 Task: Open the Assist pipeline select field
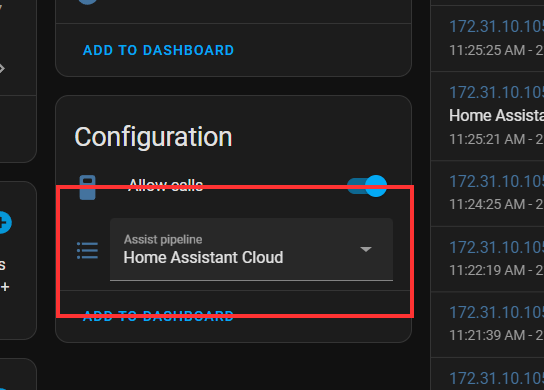251,249
